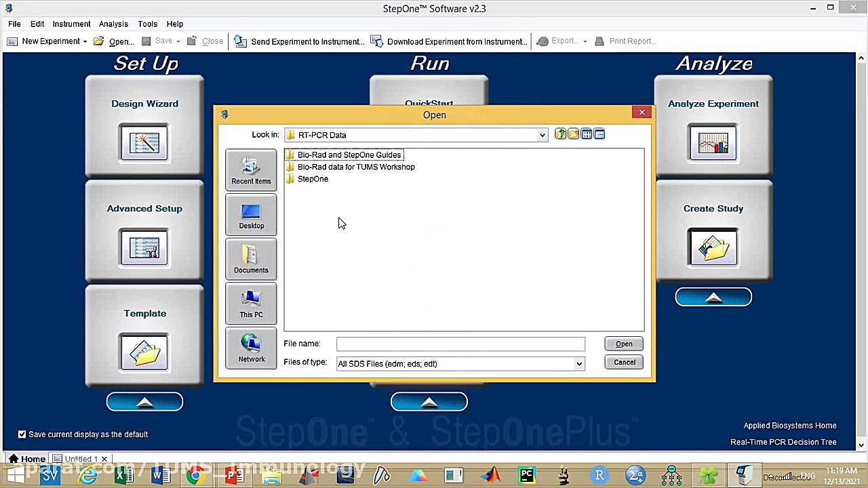The width and height of the screenshot is (868, 488).
Task: Click the File name input field
Action: (460, 344)
